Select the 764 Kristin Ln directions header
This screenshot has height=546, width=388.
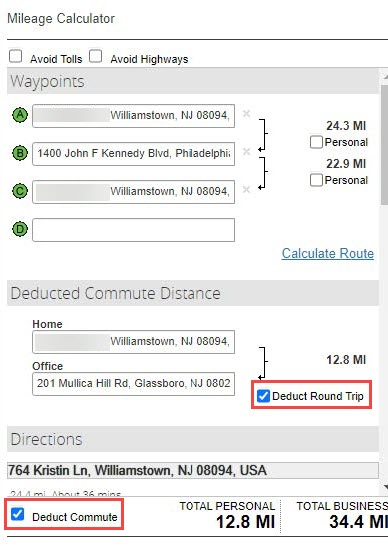(193, 470)
